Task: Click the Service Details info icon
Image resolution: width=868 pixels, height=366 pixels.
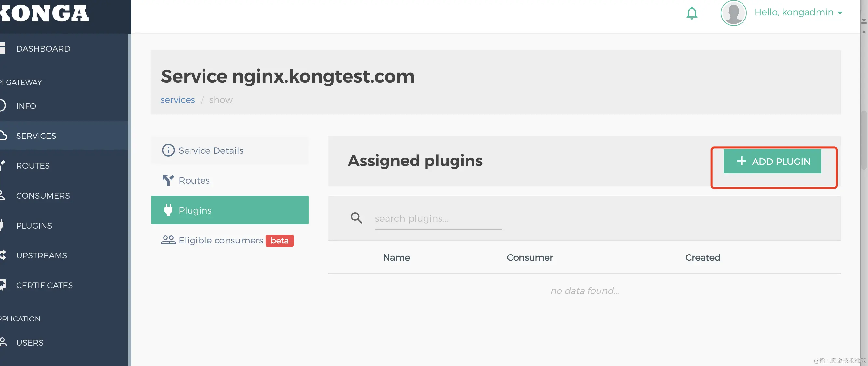Action: [168, 150]
